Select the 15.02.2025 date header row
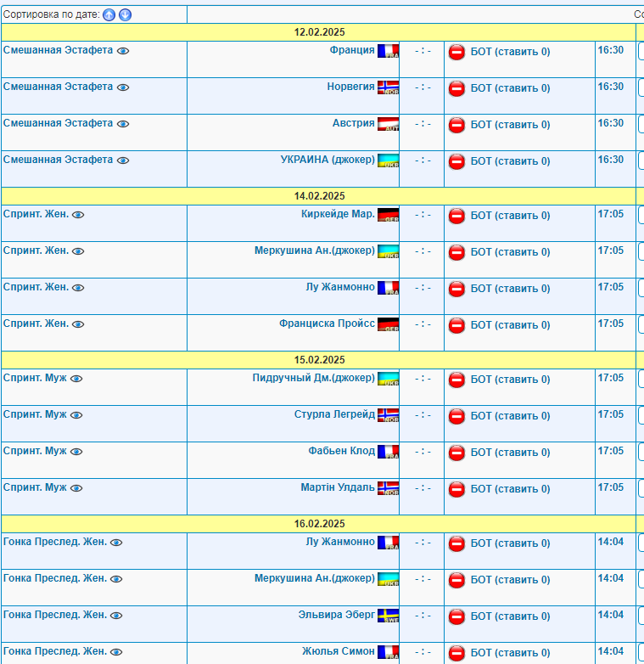644x664 pixels. pyautogui.click(x=320, y=360)
